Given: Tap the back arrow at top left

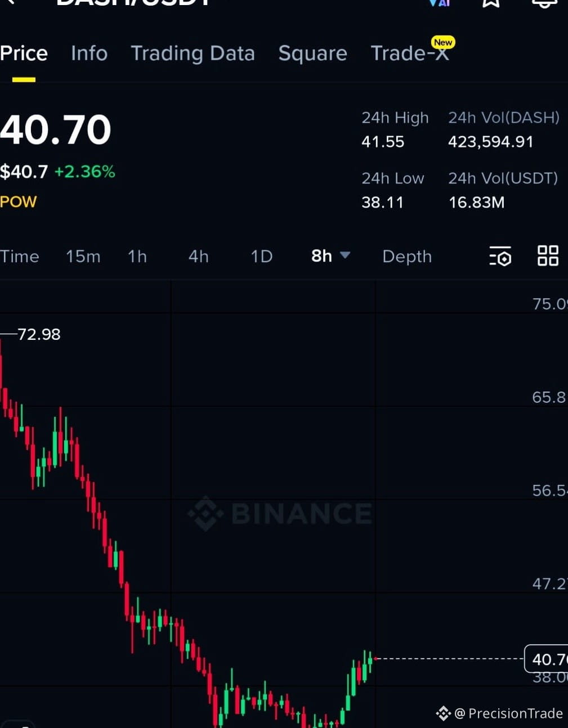Looking at the screenshot, I should pyautogui.click(x=10, y=2).
